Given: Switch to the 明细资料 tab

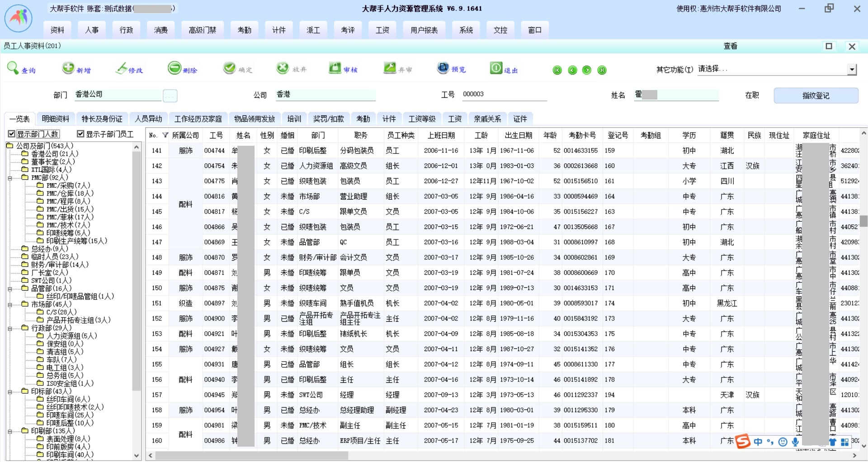Looking at the screenshot, I should click(x=56, y=119).
